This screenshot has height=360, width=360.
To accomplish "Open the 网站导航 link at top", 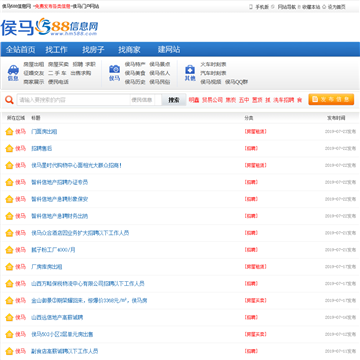I will click(x=287, y=7).
